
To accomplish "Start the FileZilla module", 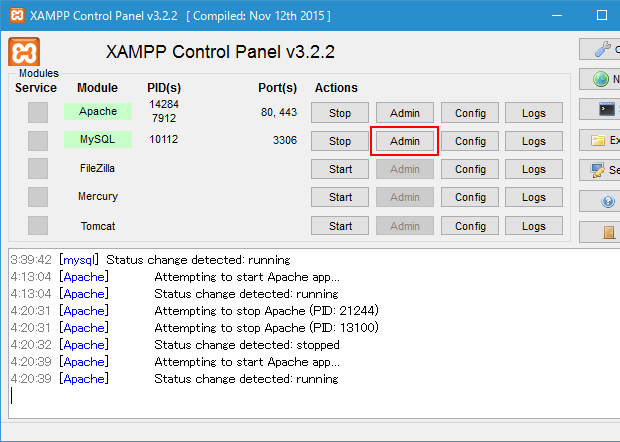I will [x=340, y=169].
